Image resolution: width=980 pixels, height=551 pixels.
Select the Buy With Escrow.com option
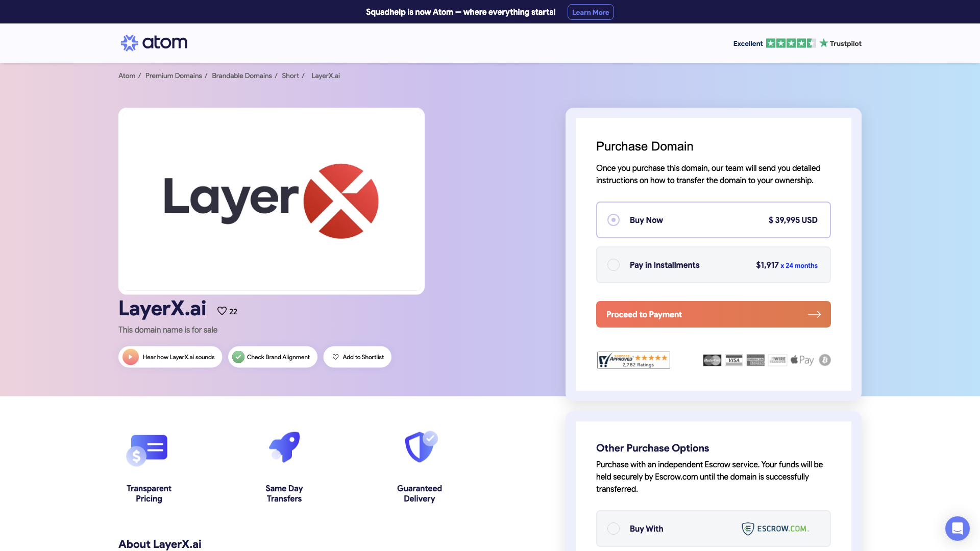coord(614,529)
